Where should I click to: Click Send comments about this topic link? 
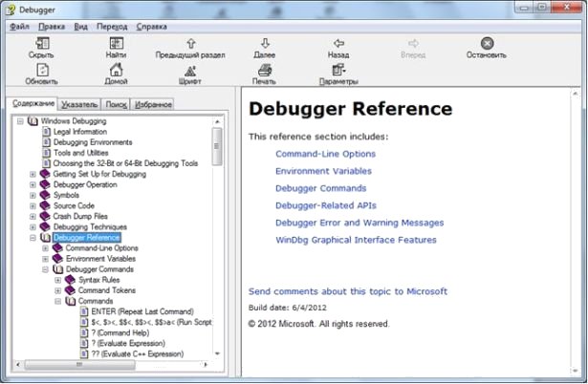coord(347,290)
